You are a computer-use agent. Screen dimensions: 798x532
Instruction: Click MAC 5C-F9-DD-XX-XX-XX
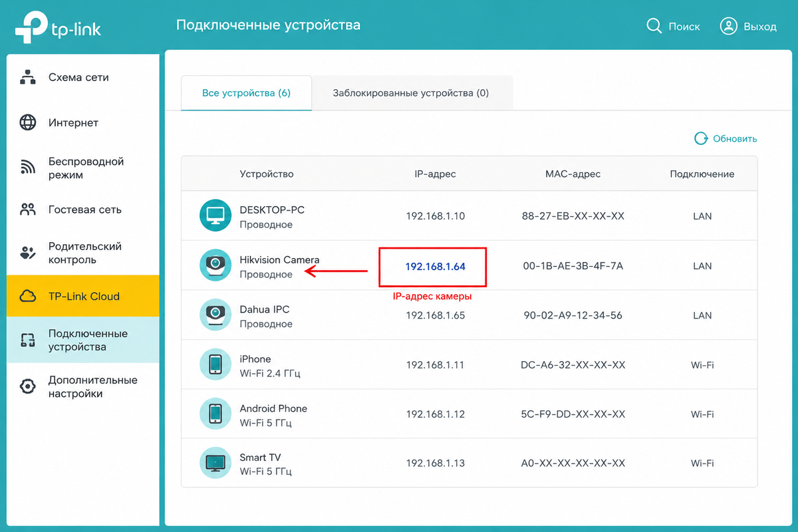click(573, 414)
